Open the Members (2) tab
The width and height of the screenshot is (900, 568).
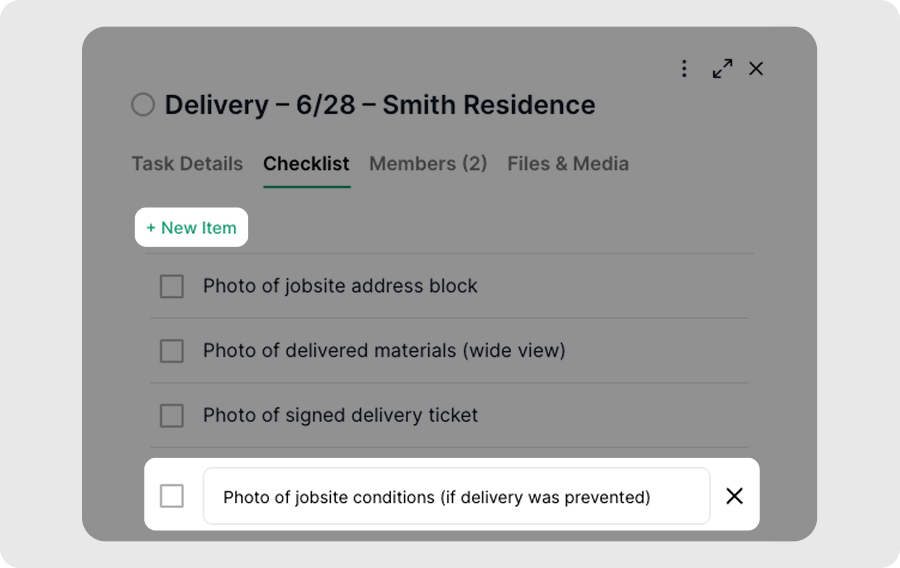tap(428, 164)
